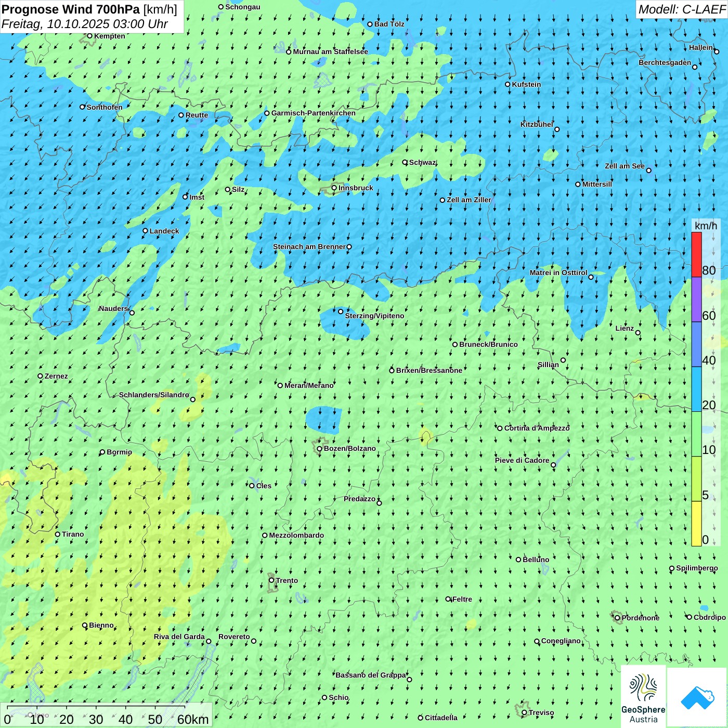Click the 'Sonthofen' map label

105,107
